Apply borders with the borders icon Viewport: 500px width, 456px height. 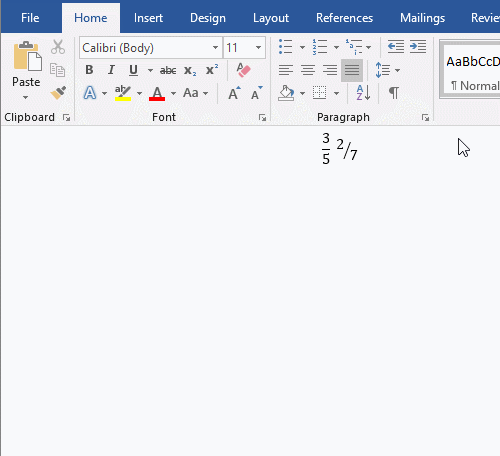(319, 93)
